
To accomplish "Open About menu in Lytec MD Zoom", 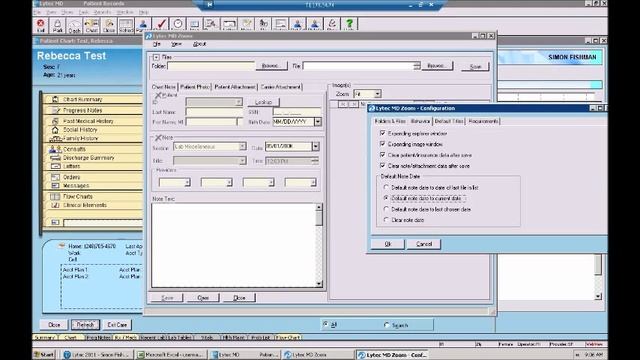I will point(199,44).
